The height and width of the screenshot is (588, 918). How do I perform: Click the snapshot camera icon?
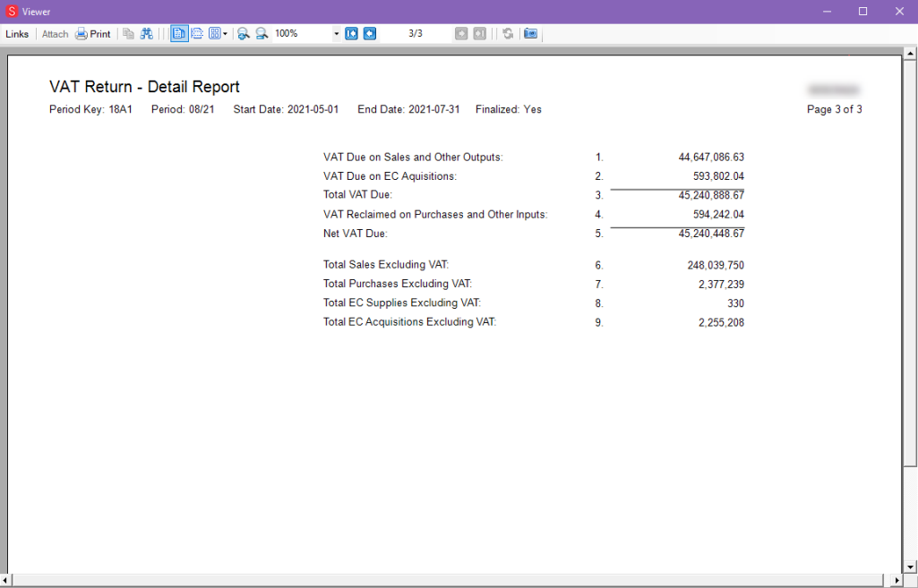530,34
